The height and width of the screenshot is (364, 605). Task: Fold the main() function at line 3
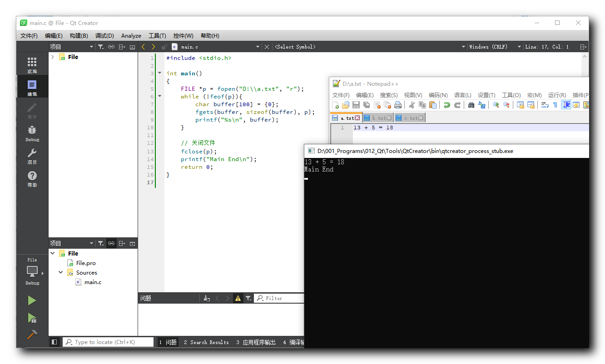pyautogui.click(x=159, y=73)
